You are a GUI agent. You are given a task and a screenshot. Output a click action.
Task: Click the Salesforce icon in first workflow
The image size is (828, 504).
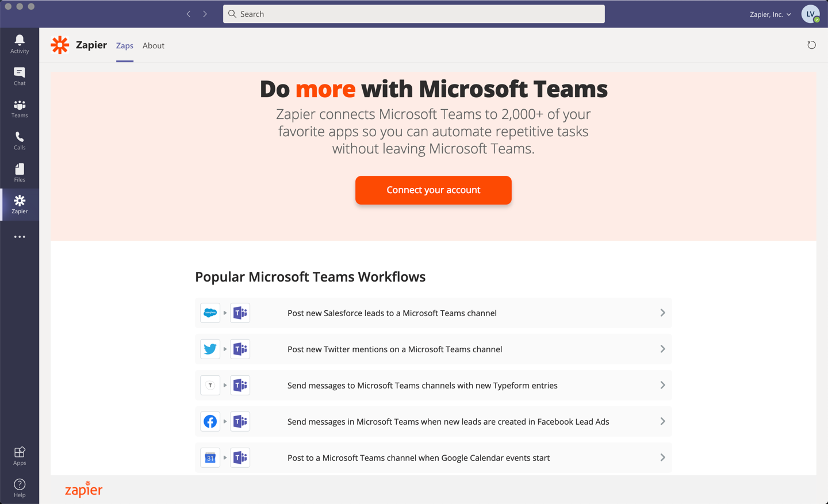pos(210,313)
